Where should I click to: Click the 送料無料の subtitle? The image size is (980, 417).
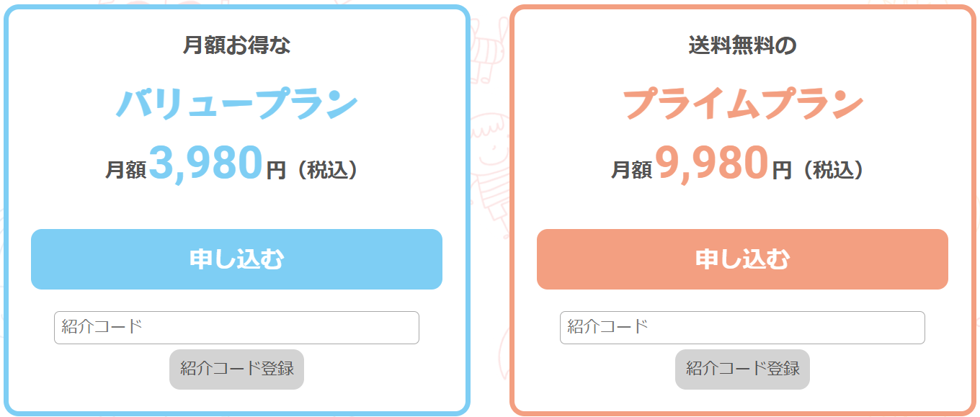(742, 45)
